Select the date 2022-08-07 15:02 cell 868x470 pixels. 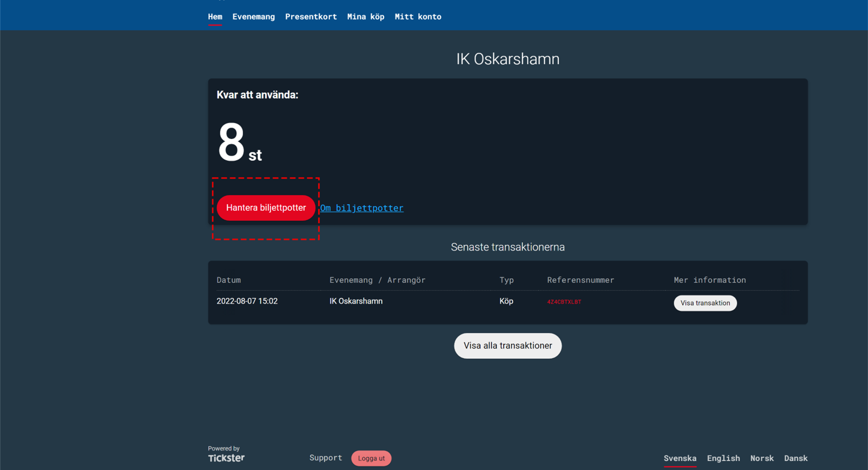[x=247, y=301]
